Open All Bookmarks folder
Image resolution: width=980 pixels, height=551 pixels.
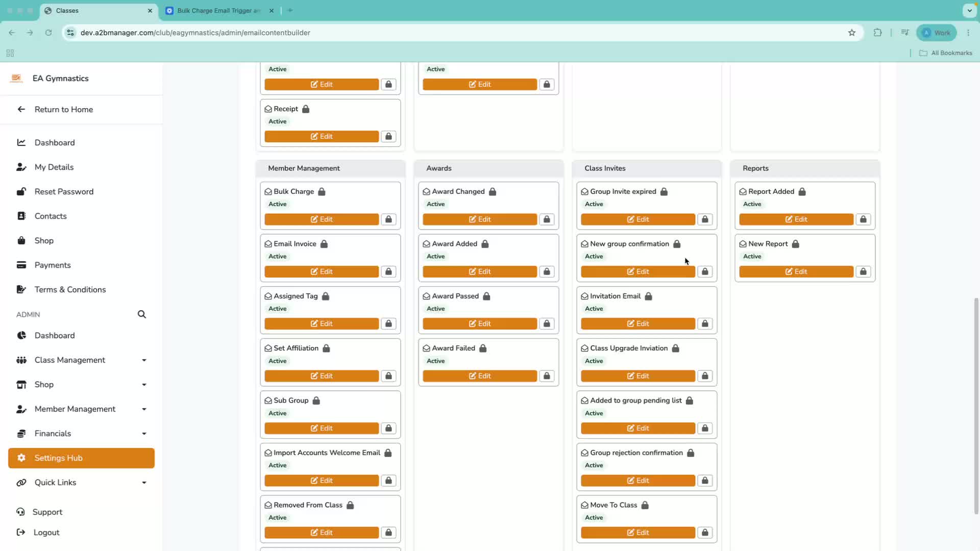coord(945,53)
